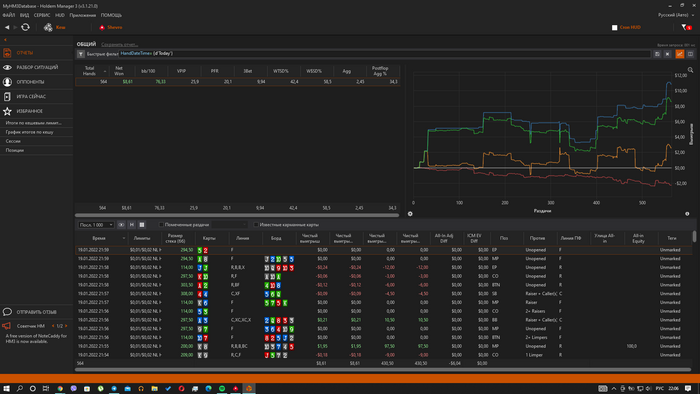
Task: Click the grid view icon in hands toolbar
Action: click(x=142, y=225)
